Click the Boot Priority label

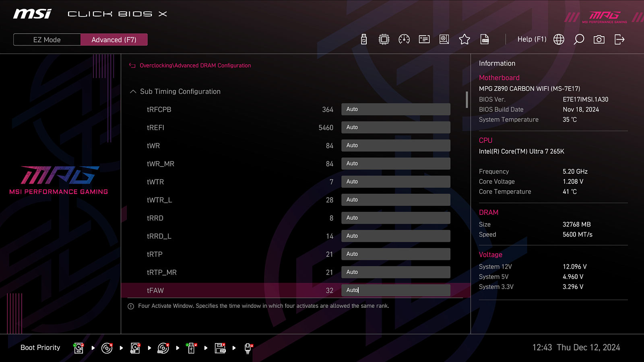pyautogui.click(x=40, y=348)
